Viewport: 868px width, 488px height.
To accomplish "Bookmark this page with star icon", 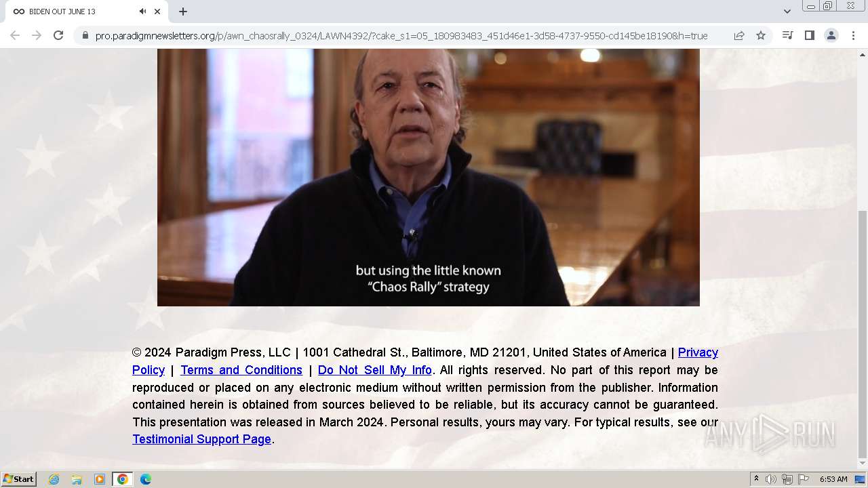I will click(761, 35).
